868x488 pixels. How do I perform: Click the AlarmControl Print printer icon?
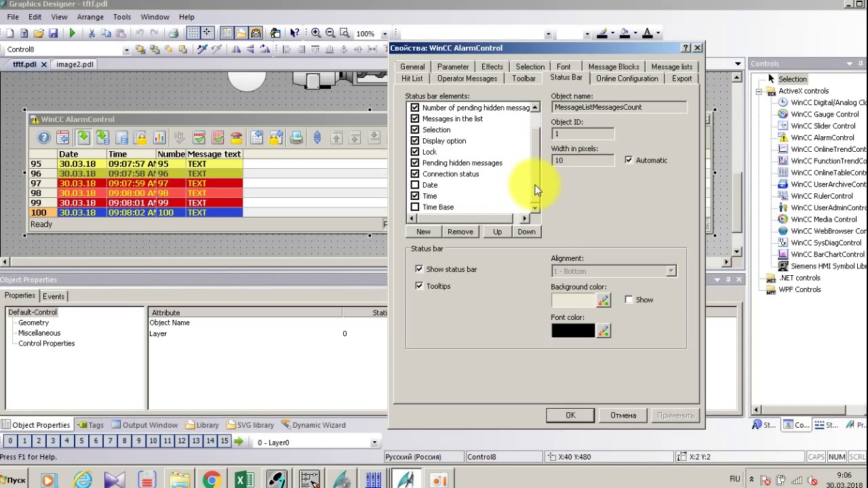[296, 138]
